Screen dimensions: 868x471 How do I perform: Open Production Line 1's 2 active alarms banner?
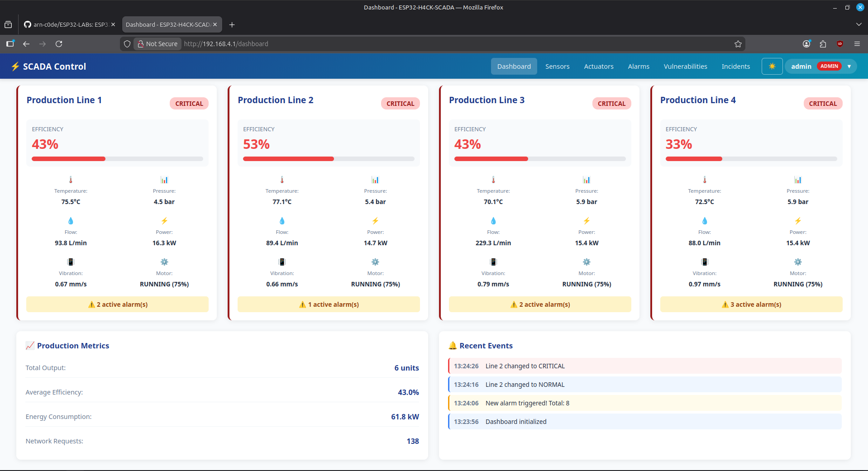point(117,304)
